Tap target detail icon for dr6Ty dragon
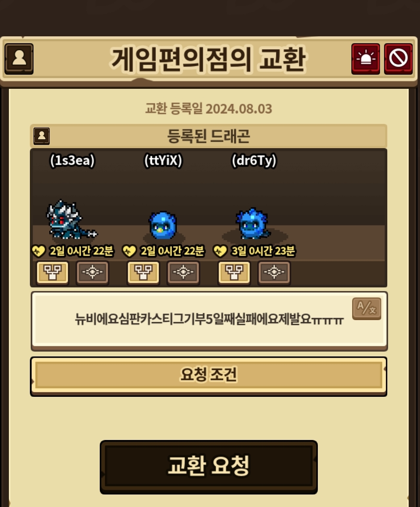The image size is (420, 507). point(274,272)
